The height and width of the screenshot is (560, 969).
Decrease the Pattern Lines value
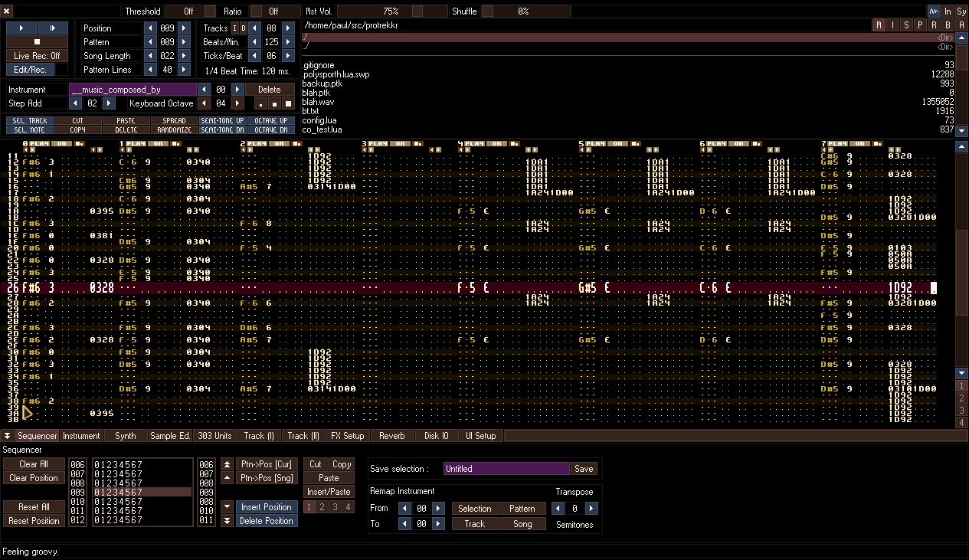click(150, 70)
